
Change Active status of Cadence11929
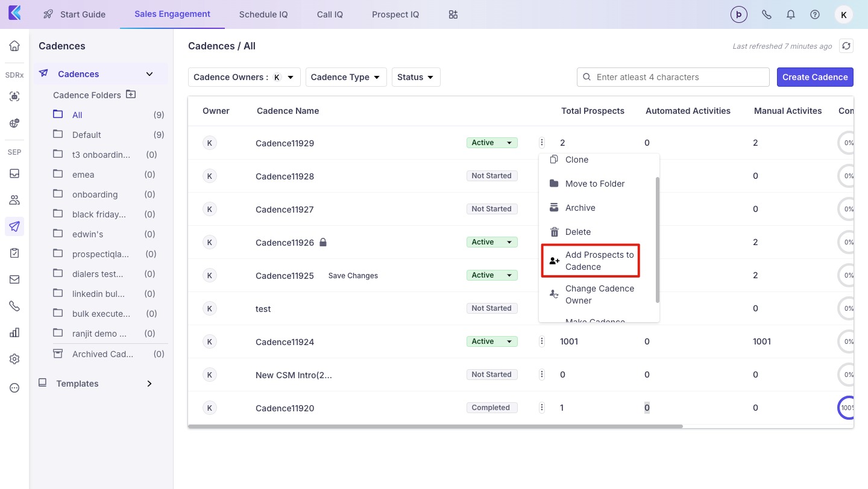coord(491,143)
